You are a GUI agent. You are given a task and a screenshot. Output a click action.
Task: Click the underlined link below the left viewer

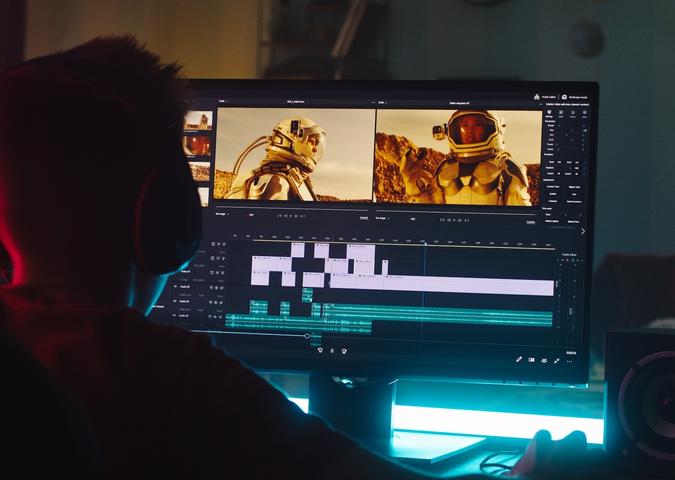point(364,218)
